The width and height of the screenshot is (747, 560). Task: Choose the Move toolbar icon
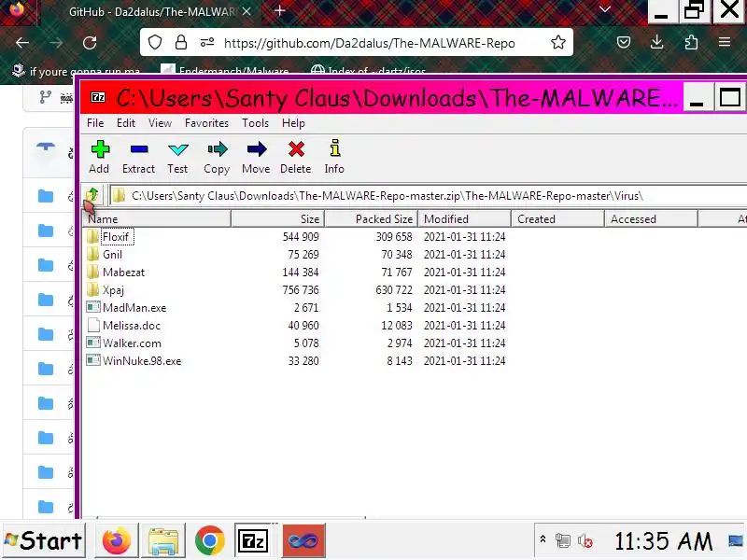click(x=256, y=149)
